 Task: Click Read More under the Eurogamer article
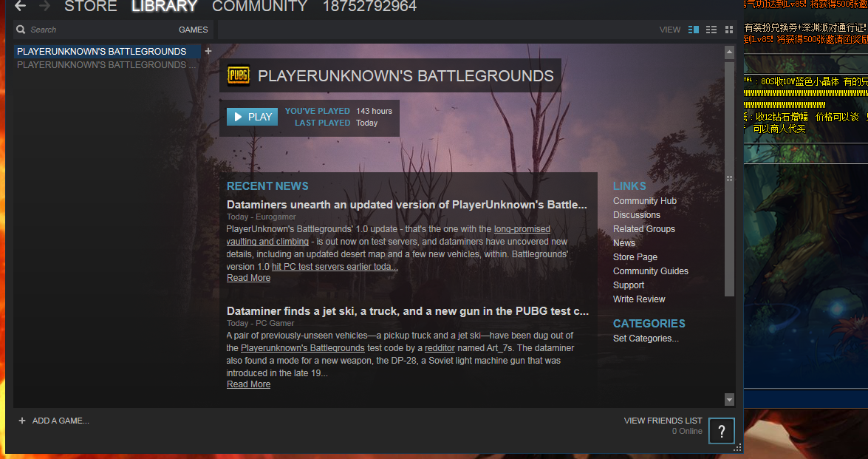click(x=248, y=278)
